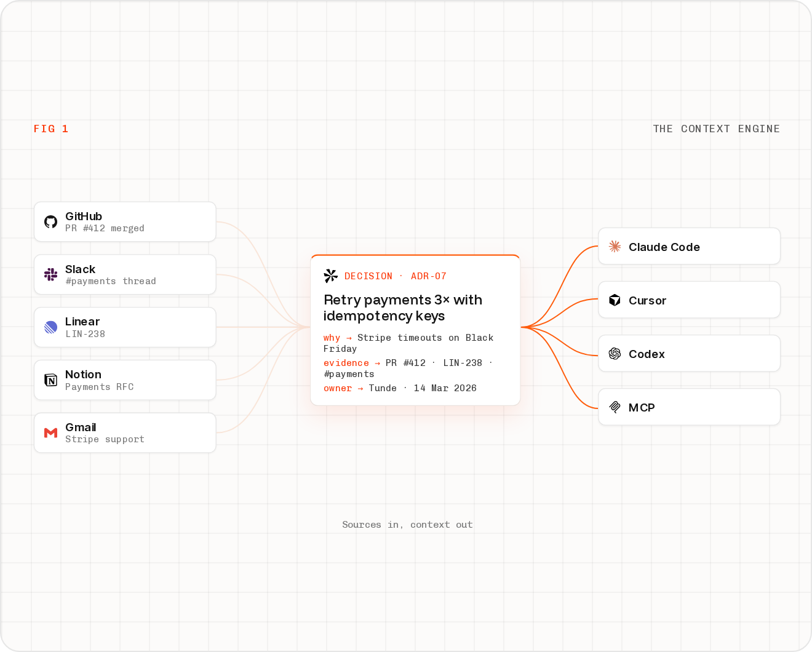Click the Claude Code starburst icon
This screenshot has width=812, height=652.
[x=615, y=247]
